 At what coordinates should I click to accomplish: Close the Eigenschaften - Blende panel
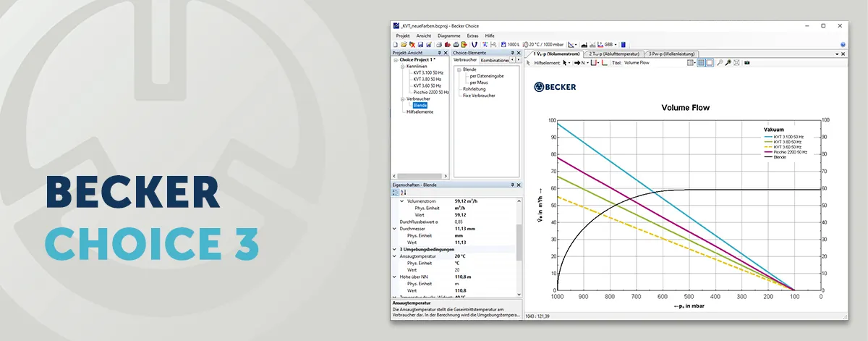[x=519, y=185]
